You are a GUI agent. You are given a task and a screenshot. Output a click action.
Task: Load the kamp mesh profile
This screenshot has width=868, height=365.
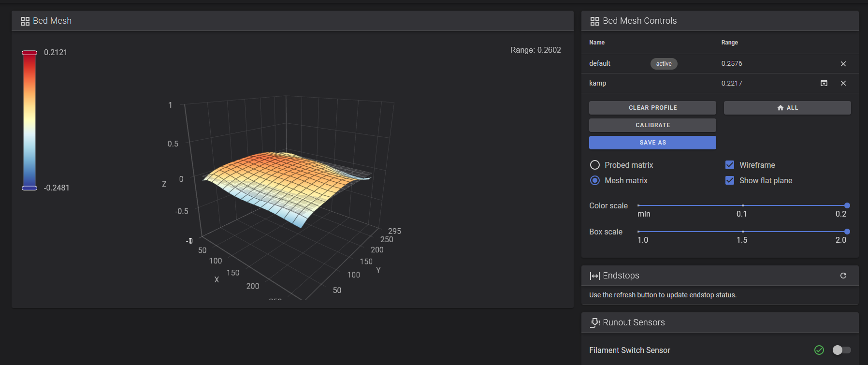coord(824,83)
